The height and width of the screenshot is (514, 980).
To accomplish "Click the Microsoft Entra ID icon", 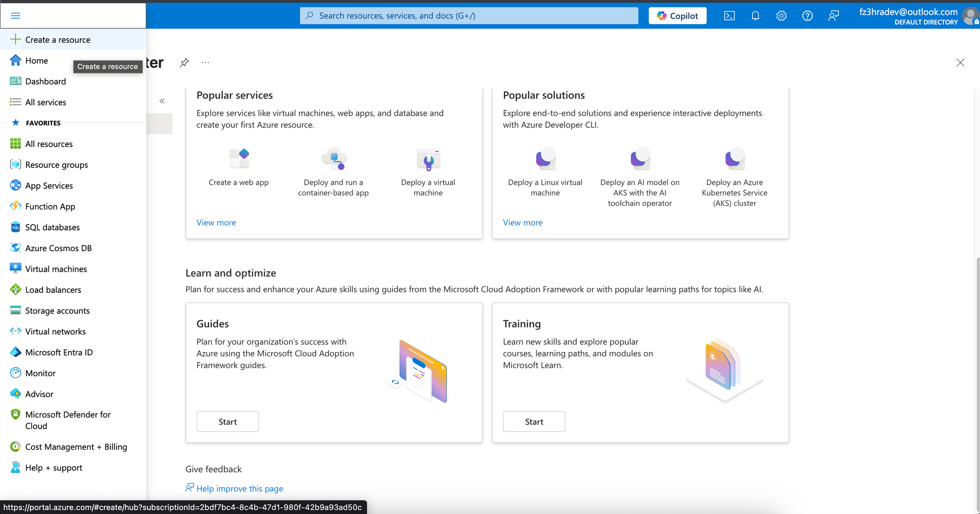I will pyautogui.click(x=16, y=352).
